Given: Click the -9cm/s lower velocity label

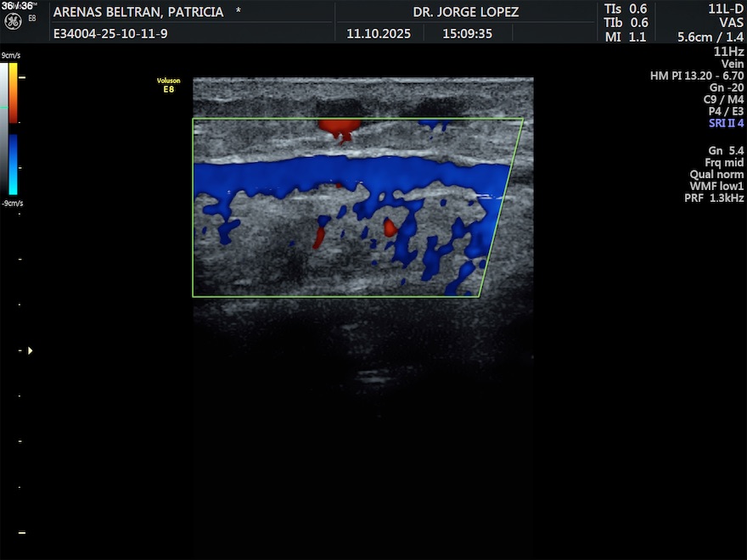Looking at the screenshot, I should click(x=12, y=204).
